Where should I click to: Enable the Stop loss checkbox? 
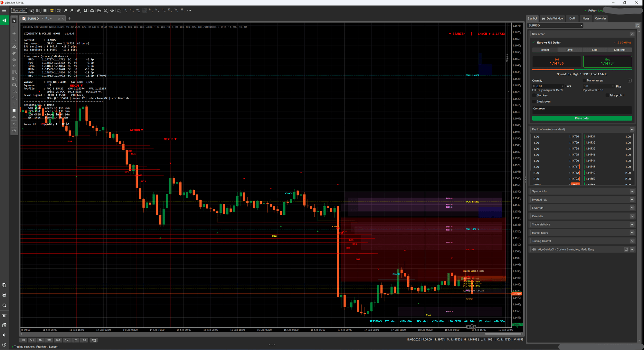(x=534, y=95)
